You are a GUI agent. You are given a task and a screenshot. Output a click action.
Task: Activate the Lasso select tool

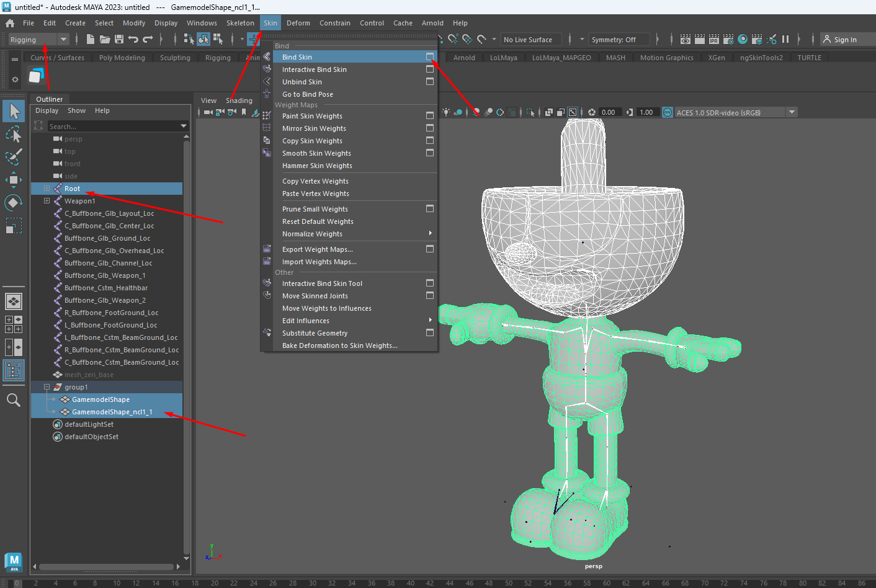point(14,133)
